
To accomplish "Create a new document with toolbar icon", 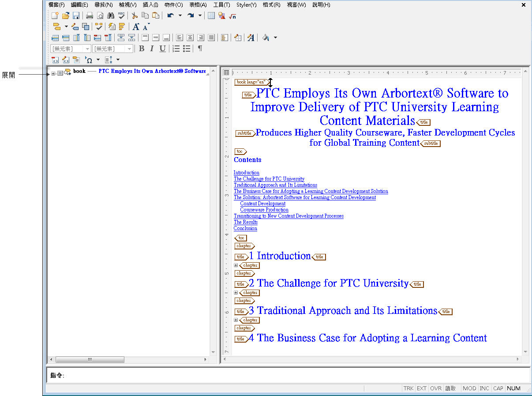I will click(55, 16).
